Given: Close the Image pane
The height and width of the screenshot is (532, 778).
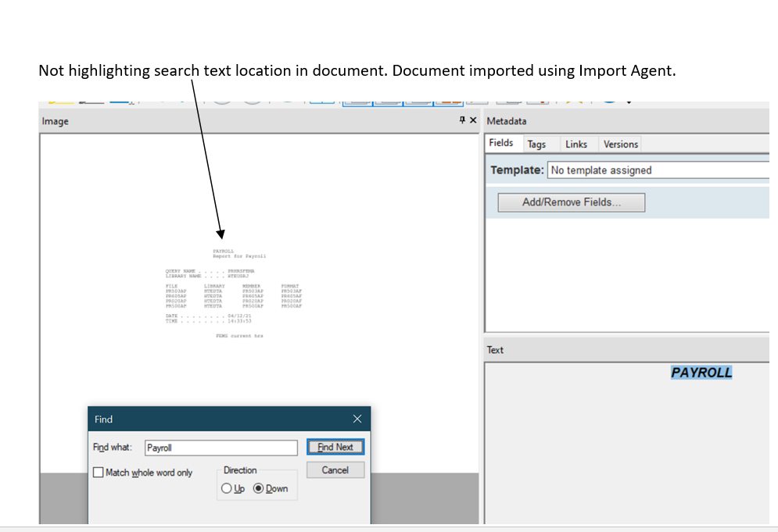Looking at the screenshot, I should pos(473,120).
